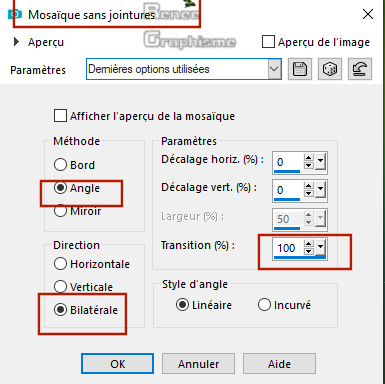The height and width of the screenshot is (384, 385).
Task: Check Afficher l'aperçu de la mosaïque
Action: (60, 116)
